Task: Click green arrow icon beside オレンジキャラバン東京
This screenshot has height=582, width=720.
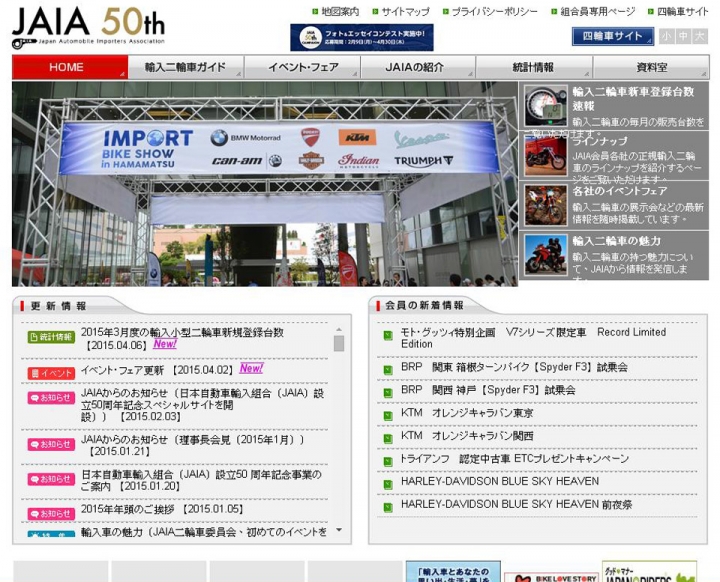Action: coord(388,416)
